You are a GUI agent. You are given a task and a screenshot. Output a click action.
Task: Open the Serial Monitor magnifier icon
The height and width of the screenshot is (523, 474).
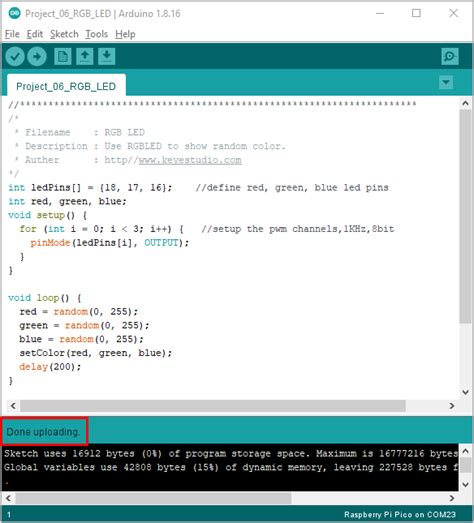[x=450, y=56]
